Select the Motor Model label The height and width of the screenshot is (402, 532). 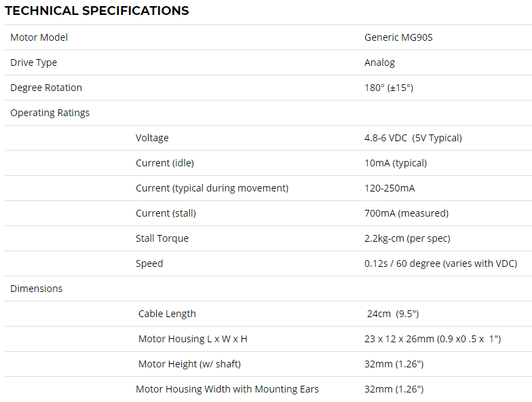pyautogui.click(x=39, y=37)
